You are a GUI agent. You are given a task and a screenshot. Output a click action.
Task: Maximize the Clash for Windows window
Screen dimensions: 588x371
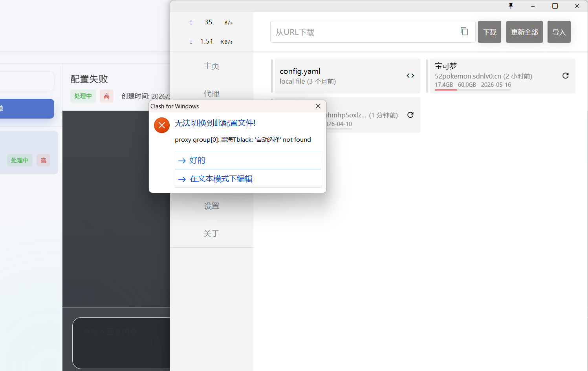pyautogui.click(x=555, y=6)
